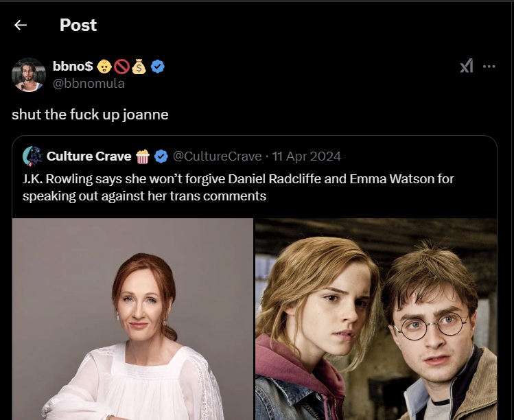Click the popcorn emoji beside Culture Crave
Viewport: 514px width, 420px height.
(143, 156)
